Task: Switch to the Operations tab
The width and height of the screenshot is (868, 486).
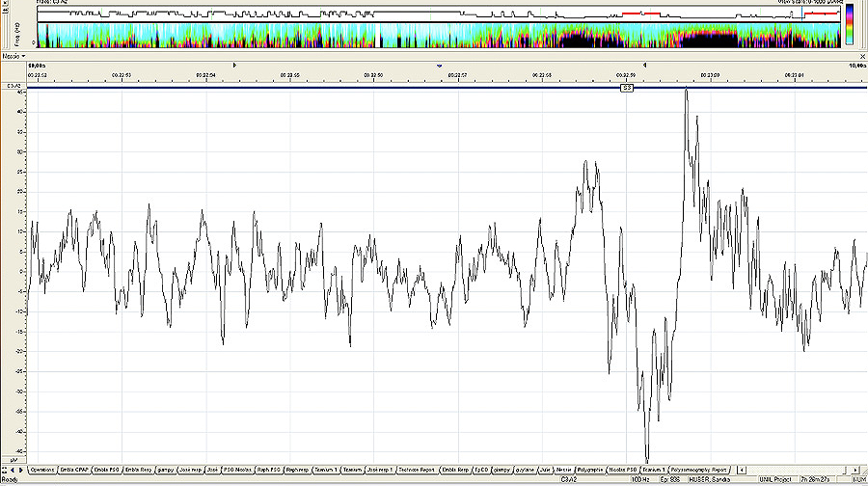Action: 42,470
